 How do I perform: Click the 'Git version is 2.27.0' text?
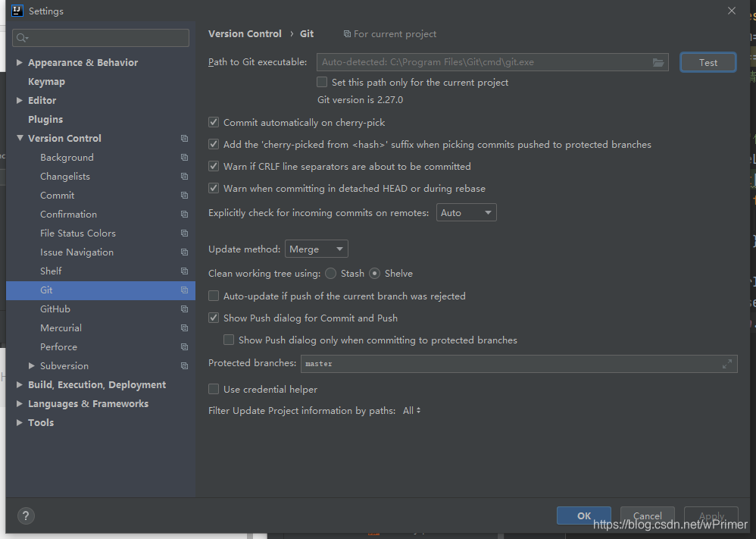click(x=360, y=100)
